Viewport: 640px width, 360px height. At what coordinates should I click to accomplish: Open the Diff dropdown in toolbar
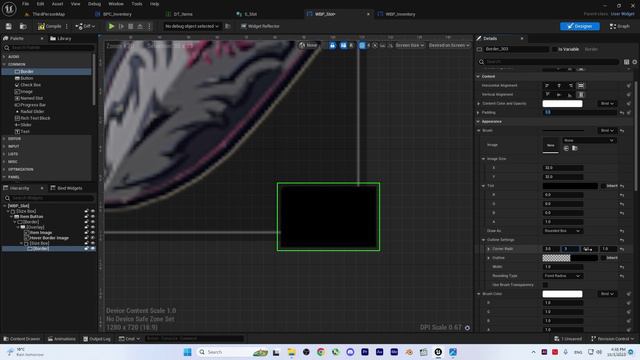coord(85,26)
